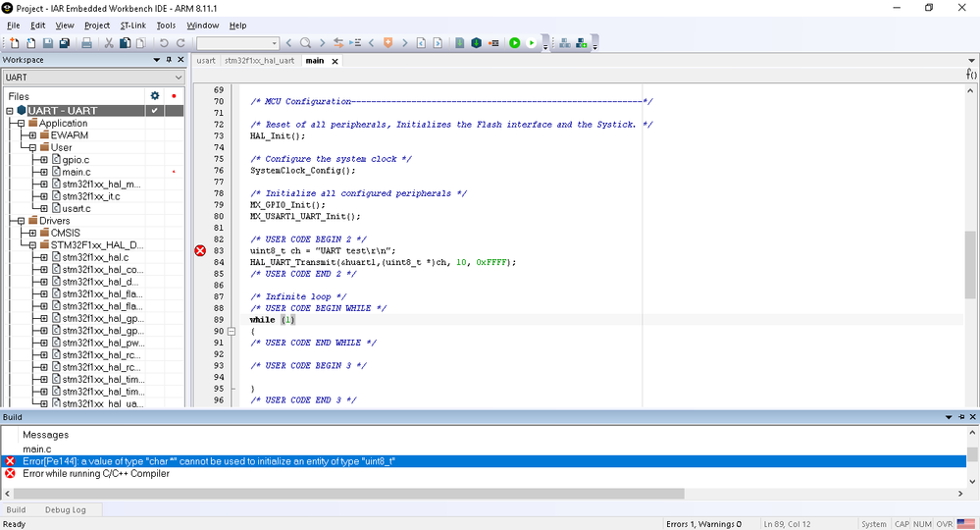Select the Error[Pe144] message row

click(x=484, y=461)
